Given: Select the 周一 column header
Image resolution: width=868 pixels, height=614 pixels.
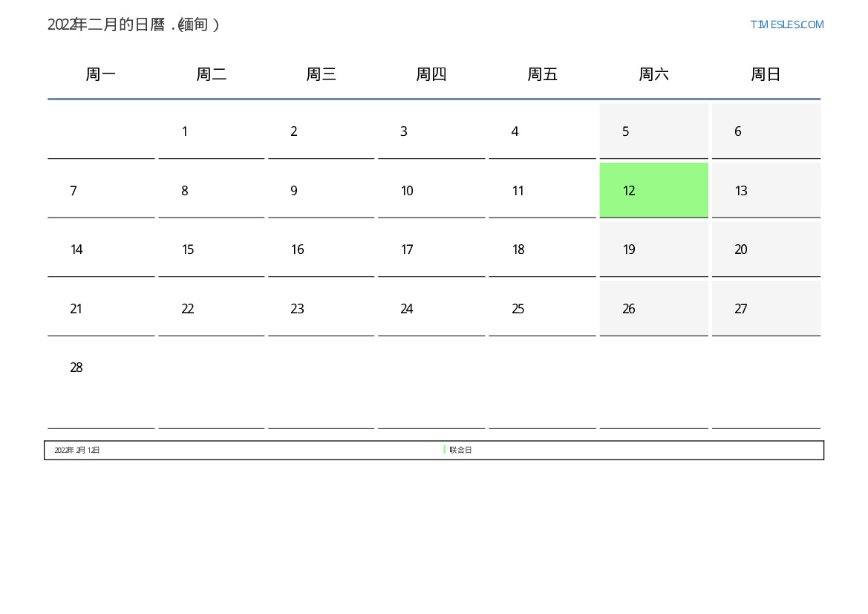Looking at the screenshot, I should (x=101, y=74).
